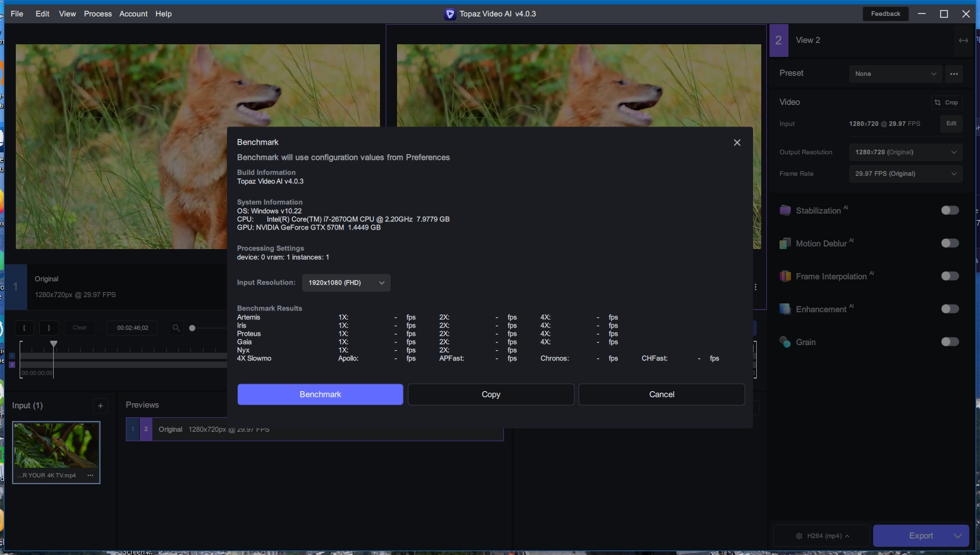Open the Frame Rate dropdown
Viewport: 980px width, 555px height.
[906, 174]
